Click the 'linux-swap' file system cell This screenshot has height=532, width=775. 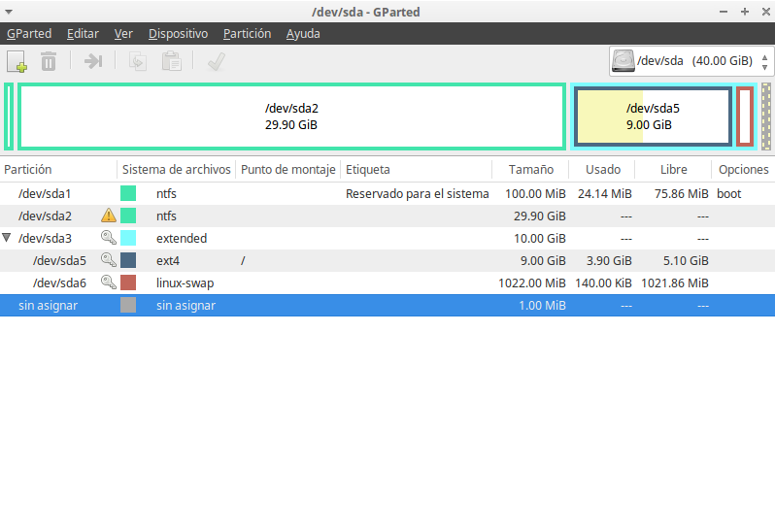(185, 283)
